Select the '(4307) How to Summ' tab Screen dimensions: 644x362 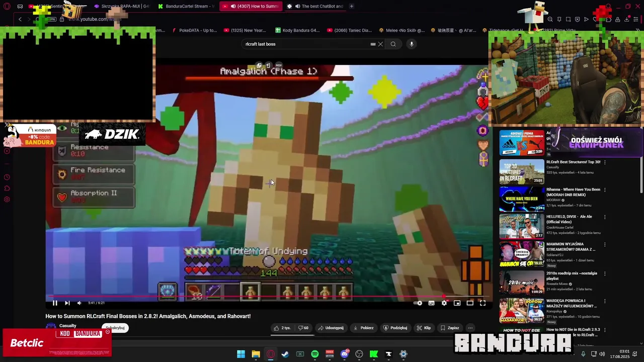click(251, 6)
